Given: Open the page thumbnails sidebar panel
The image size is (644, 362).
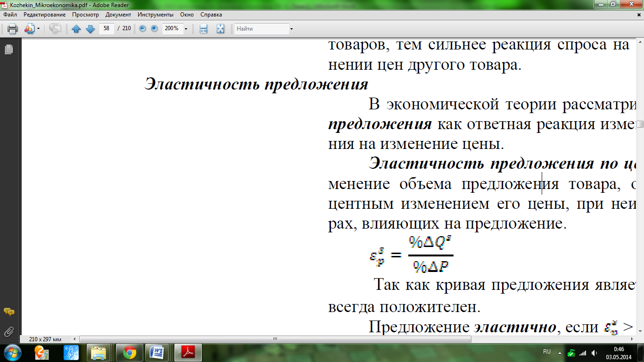Looking at the screenshot, I should point(8,49).
